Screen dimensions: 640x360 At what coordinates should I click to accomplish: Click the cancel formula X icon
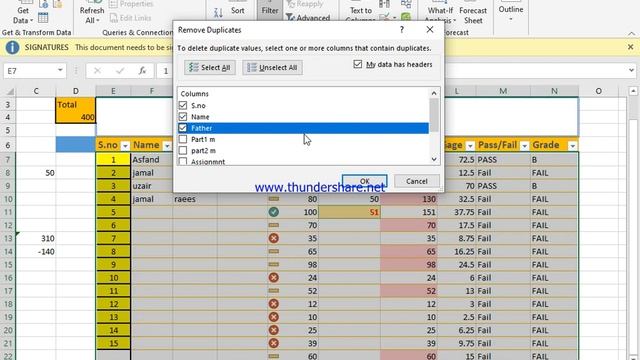(97, 71)
